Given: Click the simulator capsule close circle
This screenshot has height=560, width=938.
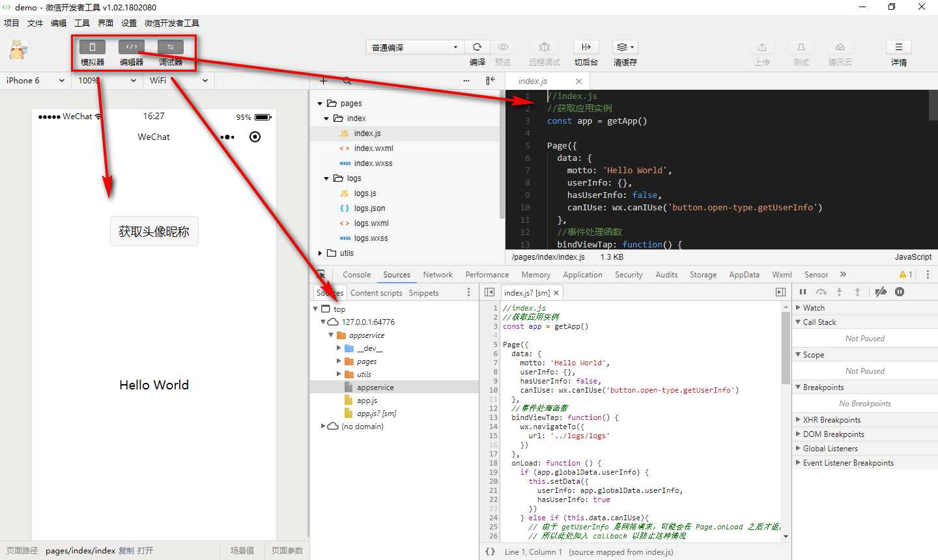Looking at the screenshot, I should click(x=255, y=137).
